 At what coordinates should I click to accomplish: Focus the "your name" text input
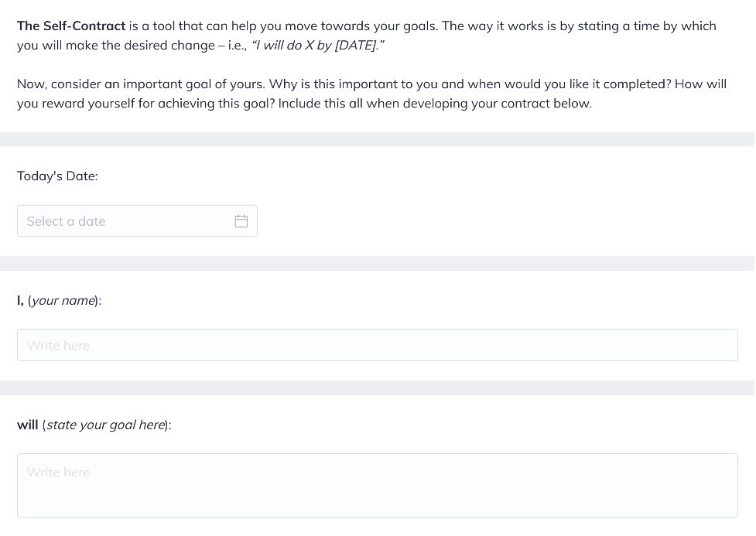pyautogui.click(x=377, y=345)
